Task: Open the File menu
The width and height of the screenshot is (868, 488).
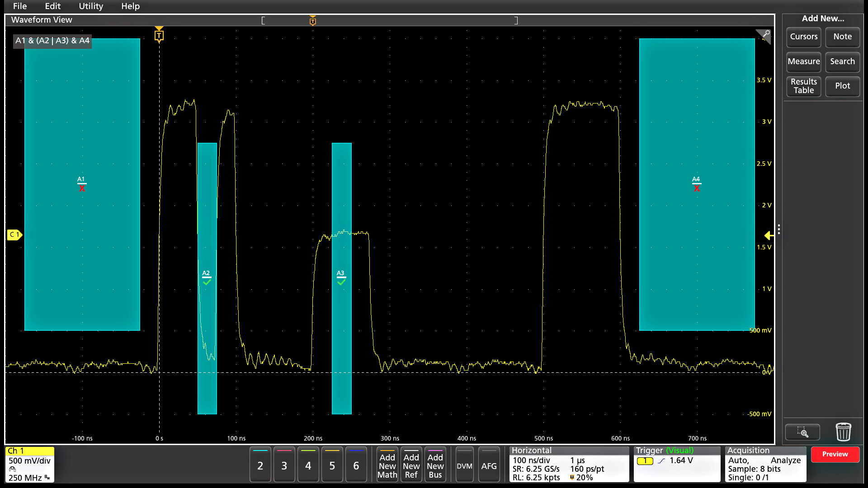Action: point(20,6)
